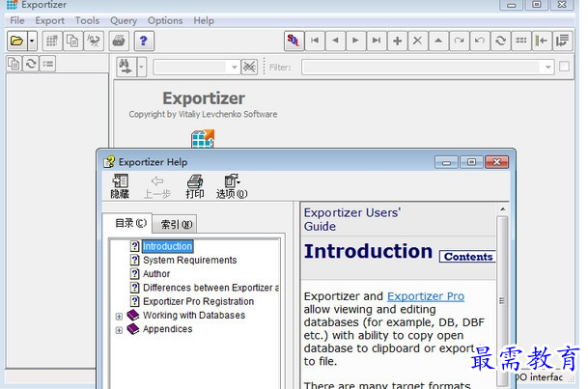Click the blue question mark help icon

coord(144,41)
